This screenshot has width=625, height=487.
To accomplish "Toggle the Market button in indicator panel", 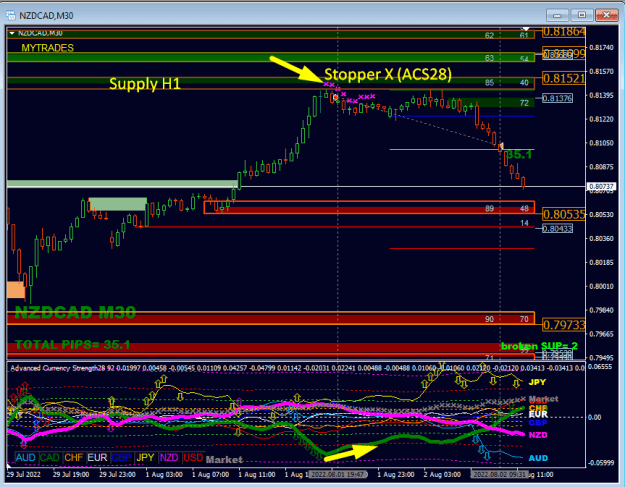I will (x=224, y=460).
